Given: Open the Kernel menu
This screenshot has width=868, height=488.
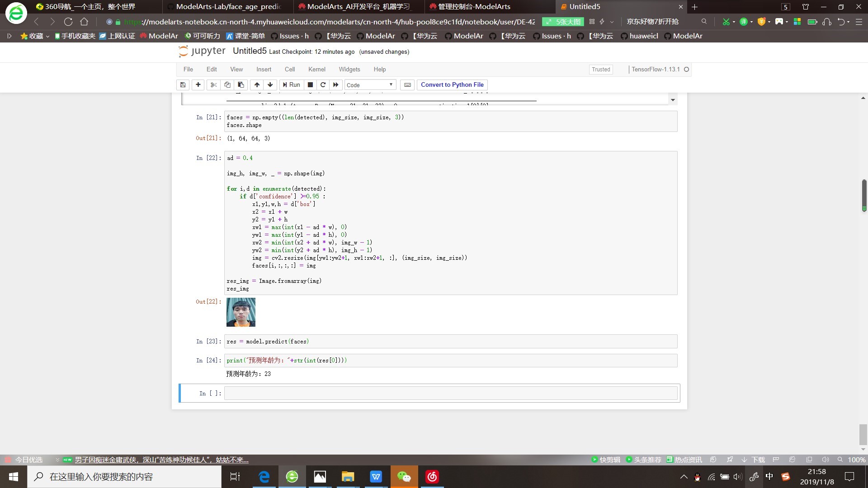Looking at the screenshot, I should click(316, 69).
